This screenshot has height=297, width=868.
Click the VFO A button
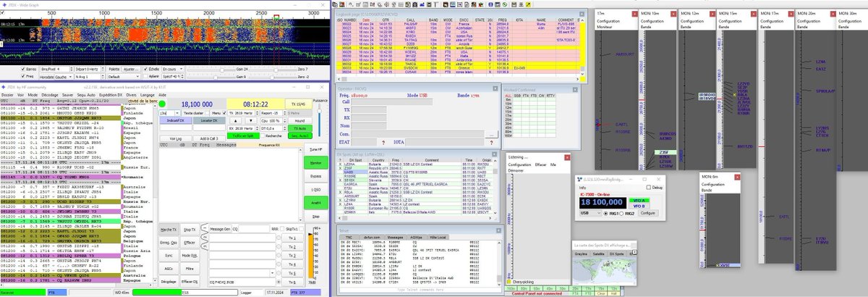point(639,200)
